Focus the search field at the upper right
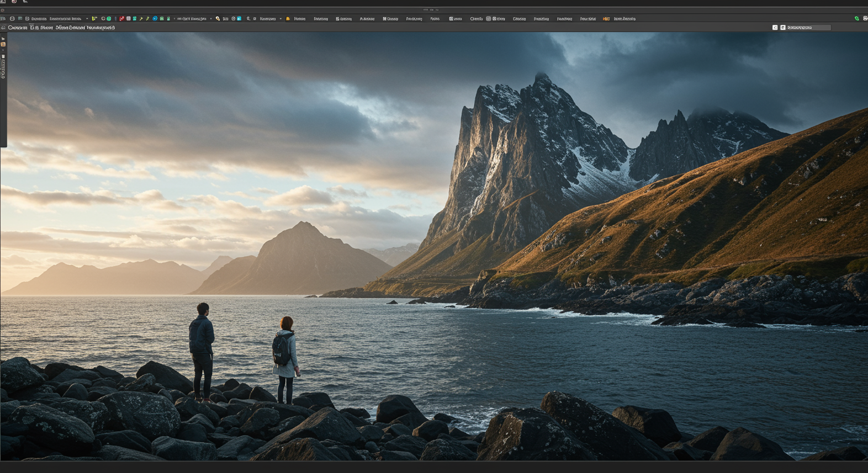 809,28
